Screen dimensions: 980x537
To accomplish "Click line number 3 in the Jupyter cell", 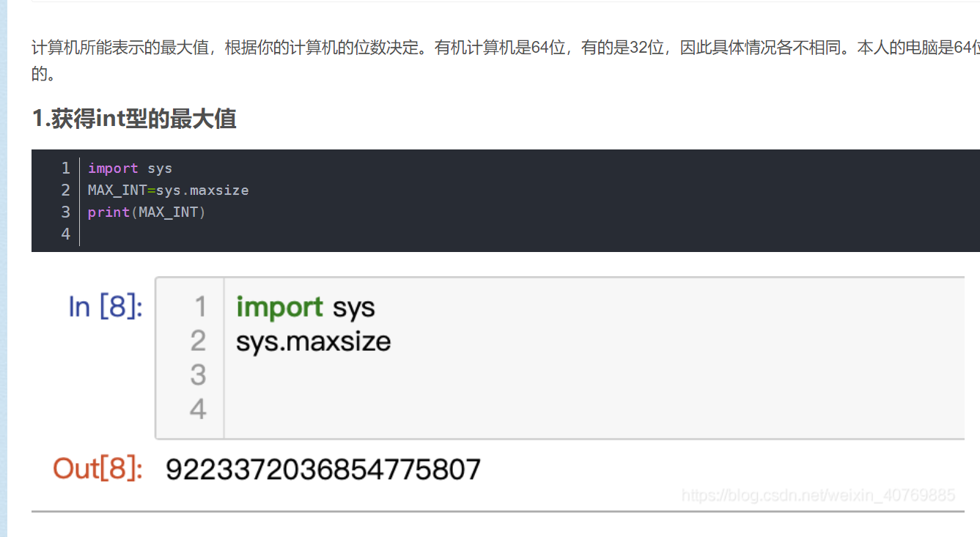I will click(198, 375).
